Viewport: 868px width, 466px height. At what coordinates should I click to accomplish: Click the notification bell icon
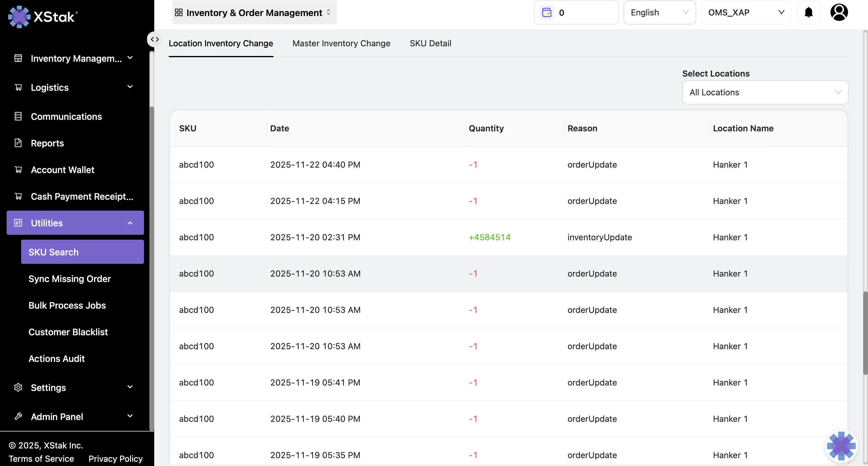(808, 12)
